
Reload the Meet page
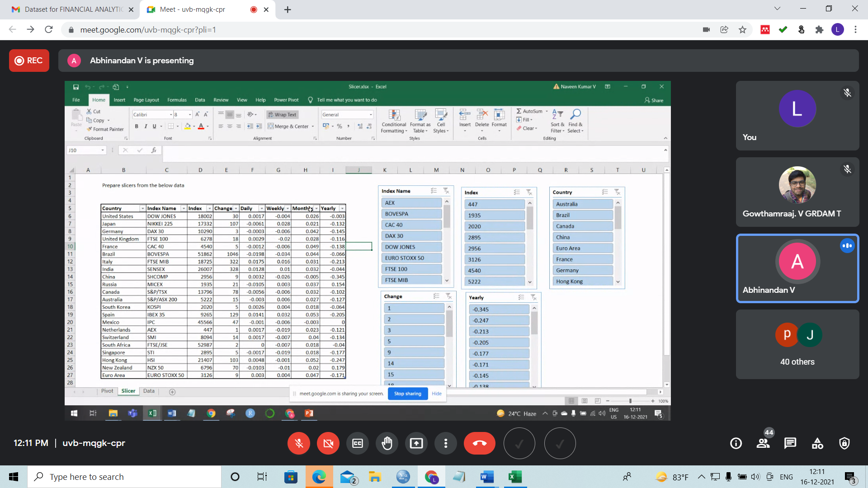click(x=49, y=29)
